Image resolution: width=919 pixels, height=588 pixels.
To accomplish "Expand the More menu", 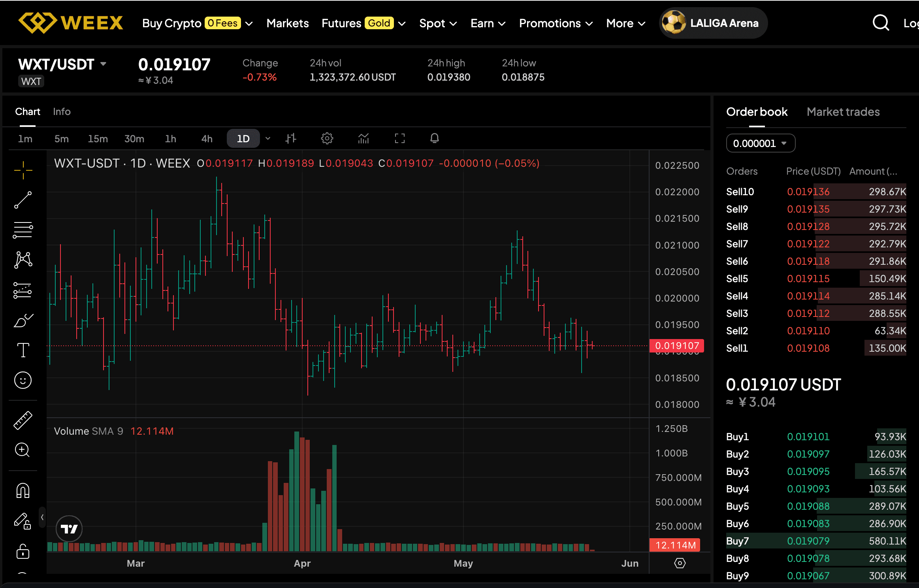I will point(626,23).
